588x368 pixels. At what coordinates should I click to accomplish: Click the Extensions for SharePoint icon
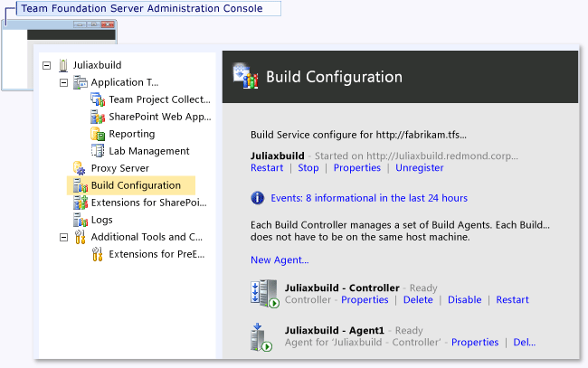[x=81, y=203]
